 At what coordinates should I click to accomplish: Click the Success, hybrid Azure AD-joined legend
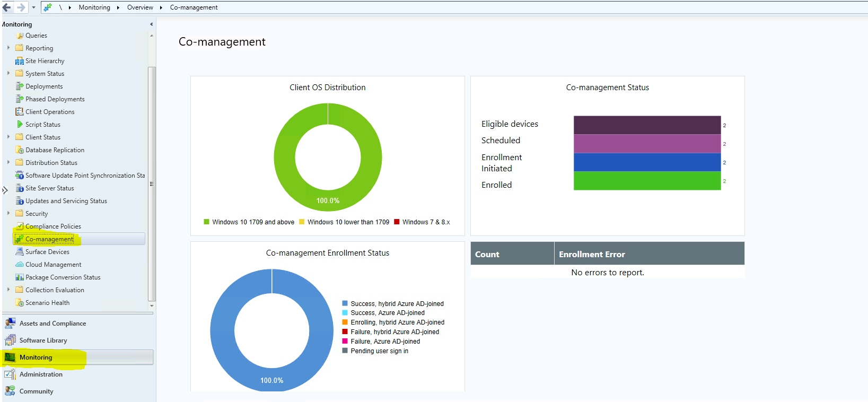(393, 304)
